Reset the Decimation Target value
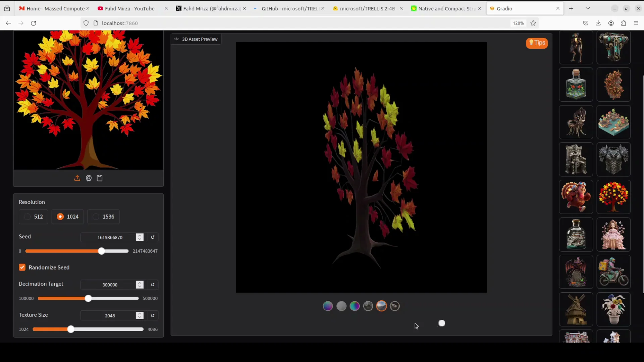This screenshot has width=644, height=362. click(153, 285)
